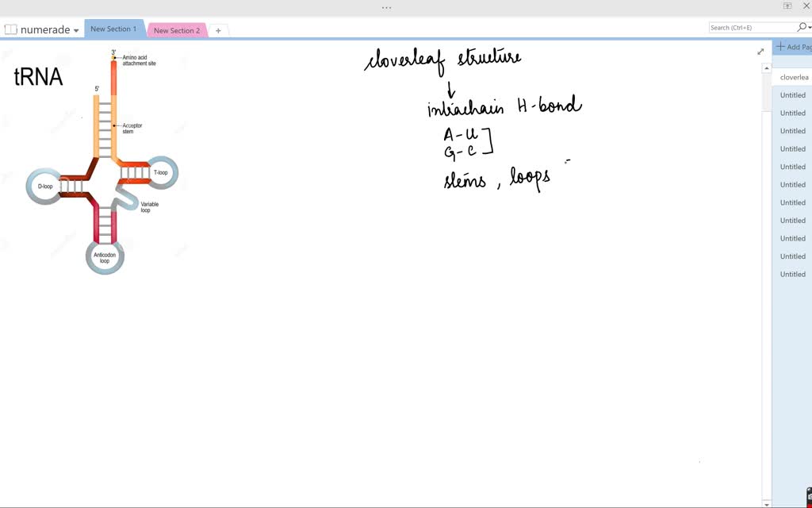812x508 pixels.
Task: Open the numerade notebook dropdown
Action: [x=75, y=29]
